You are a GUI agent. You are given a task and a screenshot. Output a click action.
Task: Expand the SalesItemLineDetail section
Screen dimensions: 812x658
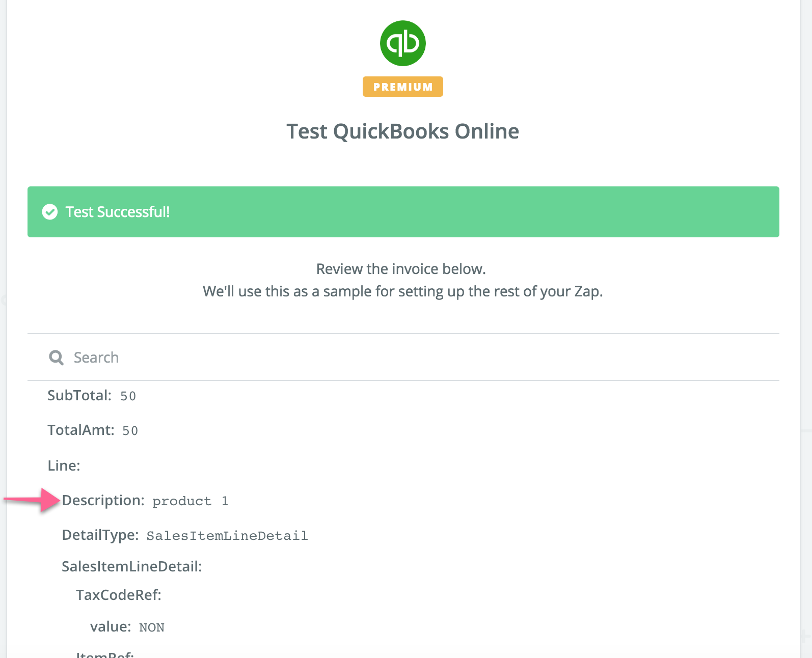132,566
